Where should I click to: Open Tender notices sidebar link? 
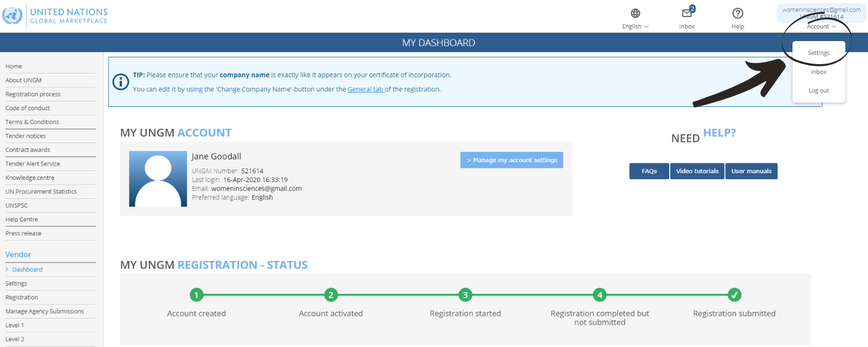tap(26, 136)
